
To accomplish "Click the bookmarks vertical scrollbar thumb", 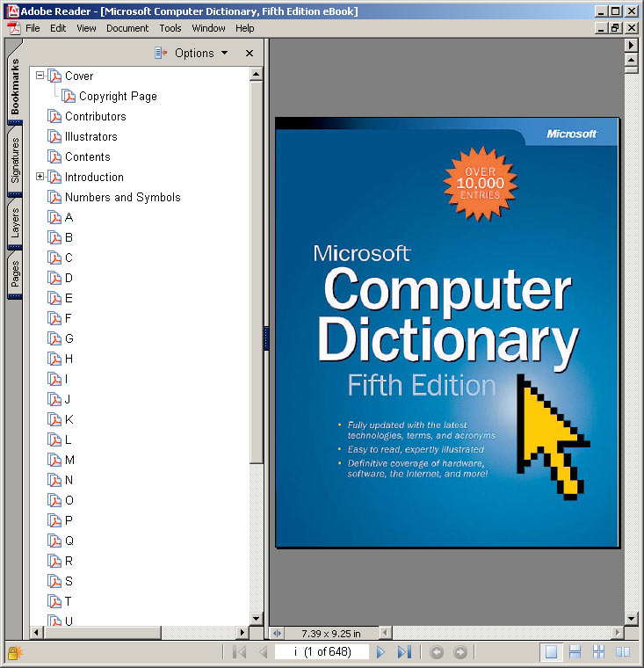I will (x=256, y=272).
